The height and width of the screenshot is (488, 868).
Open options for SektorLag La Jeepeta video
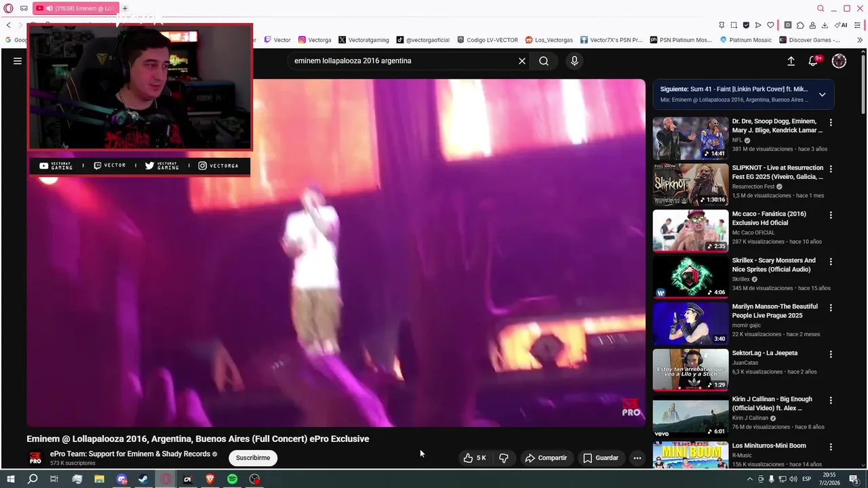click(831, 354)
